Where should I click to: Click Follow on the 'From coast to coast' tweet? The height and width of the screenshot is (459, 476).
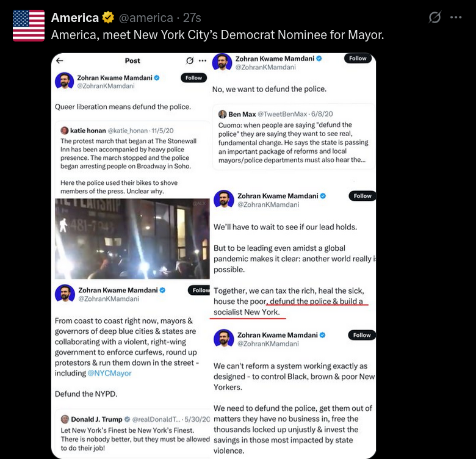pyautogui.click(x=199, y=290)
